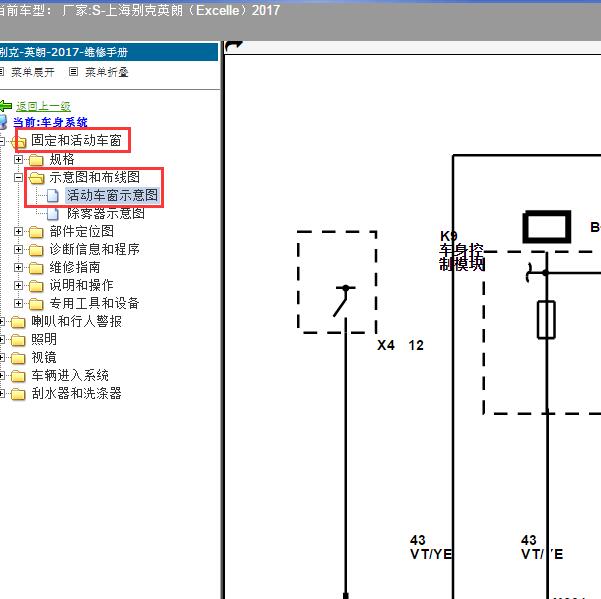Viewport: 601px width, 599px height.
Task: Click the 菜单折叠 collapse-menu icon
Action: (74, 72)
